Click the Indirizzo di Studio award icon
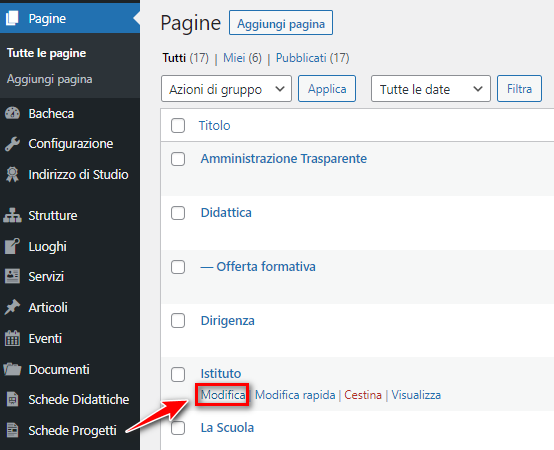554x450 pixels. (12, 174)
